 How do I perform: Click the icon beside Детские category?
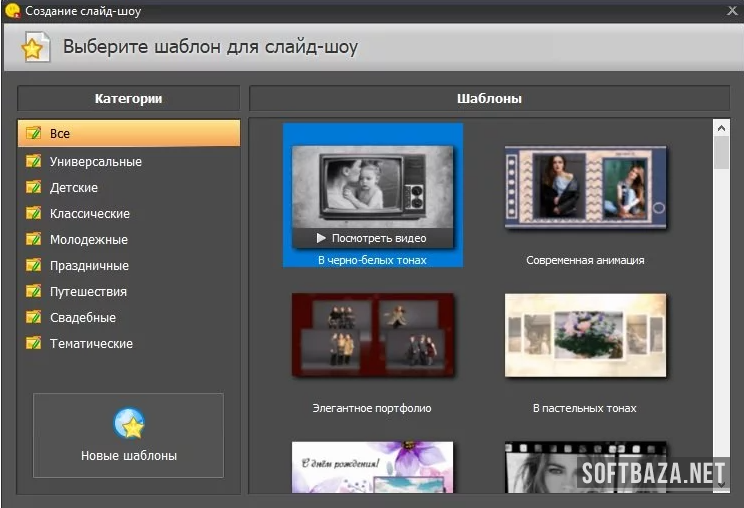pos(33,187)
